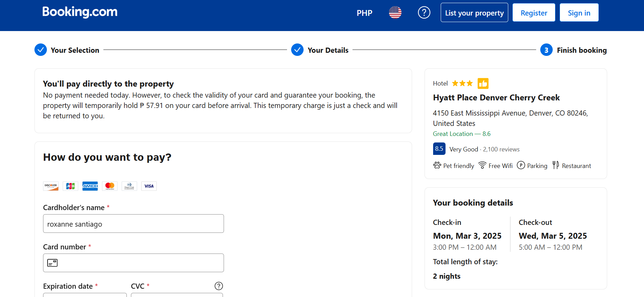The width and height of the screenshot is (644, 297).
Task: Click the 3:00 PM – 12:00 AM time
Action: coord(464,247)
